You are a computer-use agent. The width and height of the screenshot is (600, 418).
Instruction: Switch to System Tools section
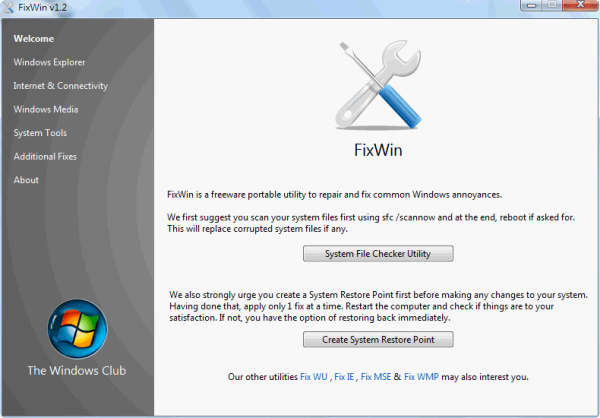tap(40, 133)
